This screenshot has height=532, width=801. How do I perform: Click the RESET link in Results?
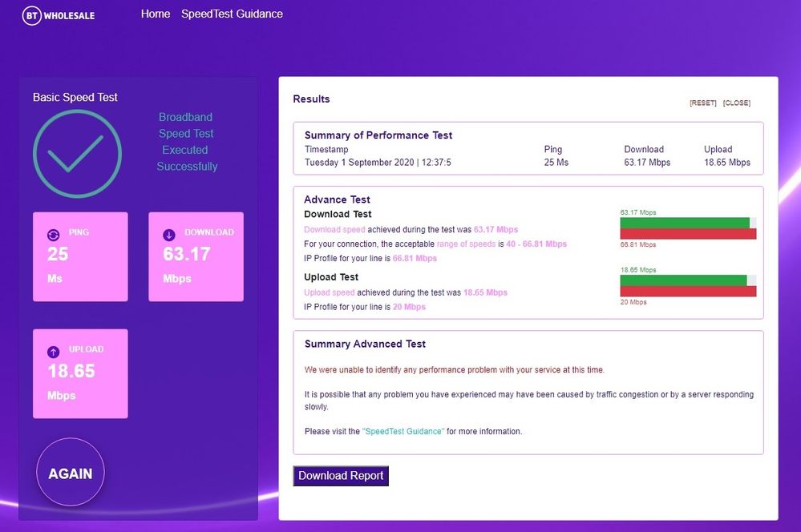(x=702, y=103)
